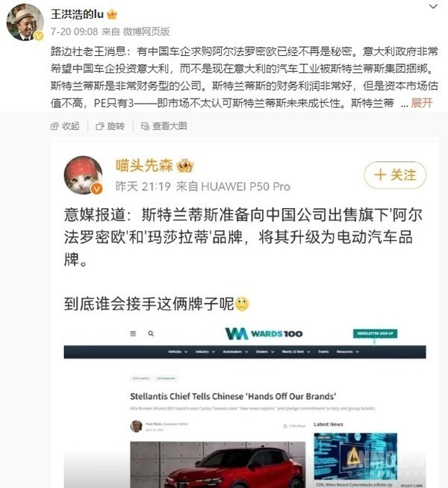Click the red Alfa Romeo car image
Viewport: 448px width, 488px height.
pos(217,465)
